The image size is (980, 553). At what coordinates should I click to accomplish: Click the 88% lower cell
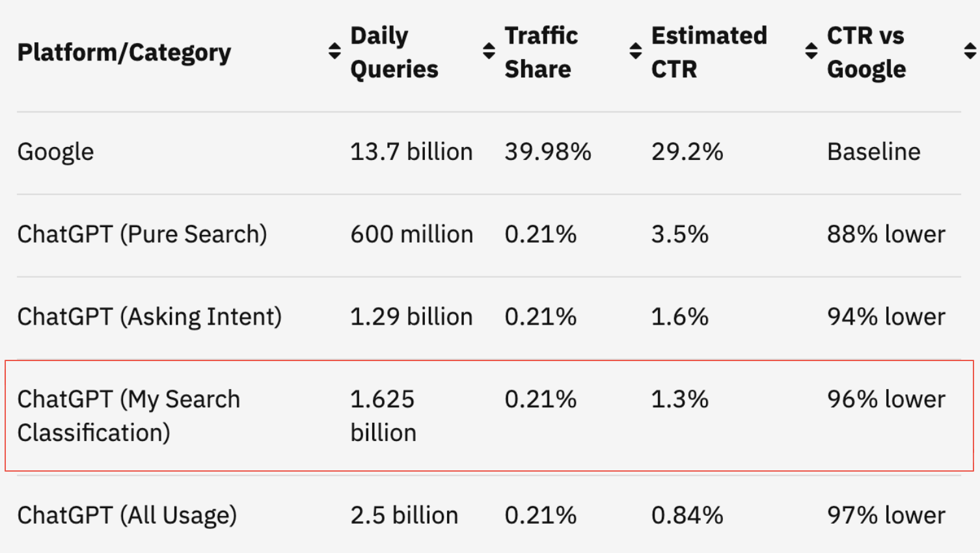tap(886, 234)
